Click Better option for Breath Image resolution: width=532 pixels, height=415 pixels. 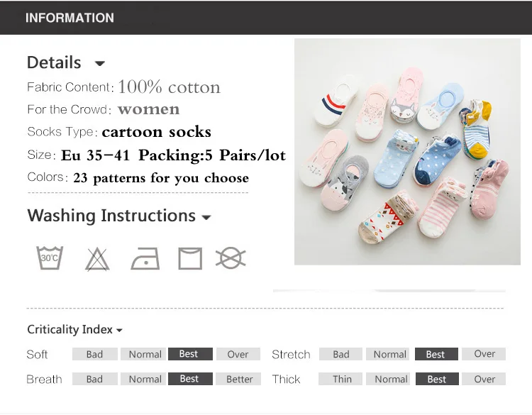pos(239,379)
